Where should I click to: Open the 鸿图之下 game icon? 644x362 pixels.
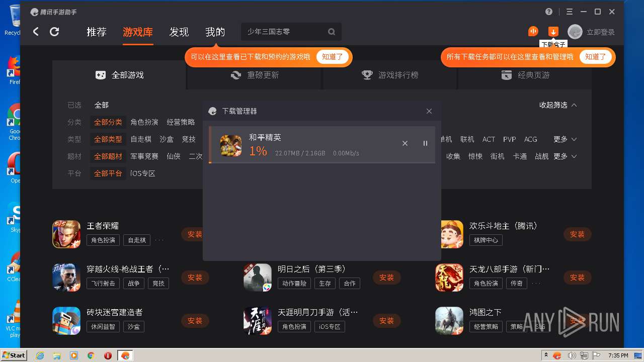tap(449, 321)
